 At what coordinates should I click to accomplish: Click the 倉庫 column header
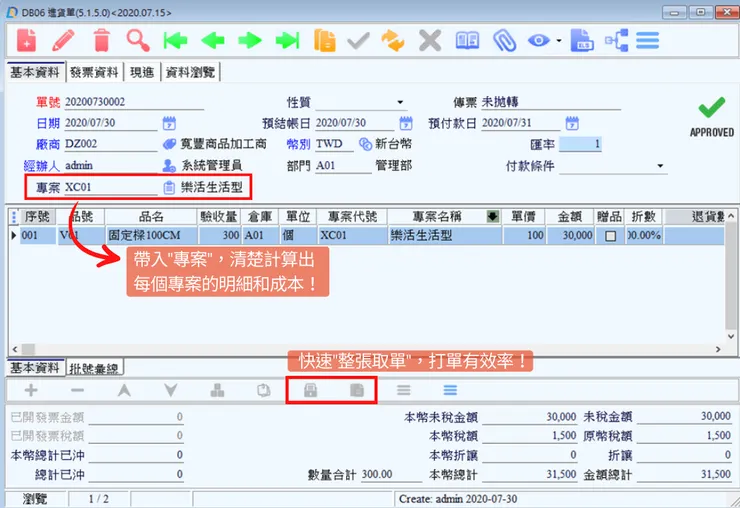260,217
